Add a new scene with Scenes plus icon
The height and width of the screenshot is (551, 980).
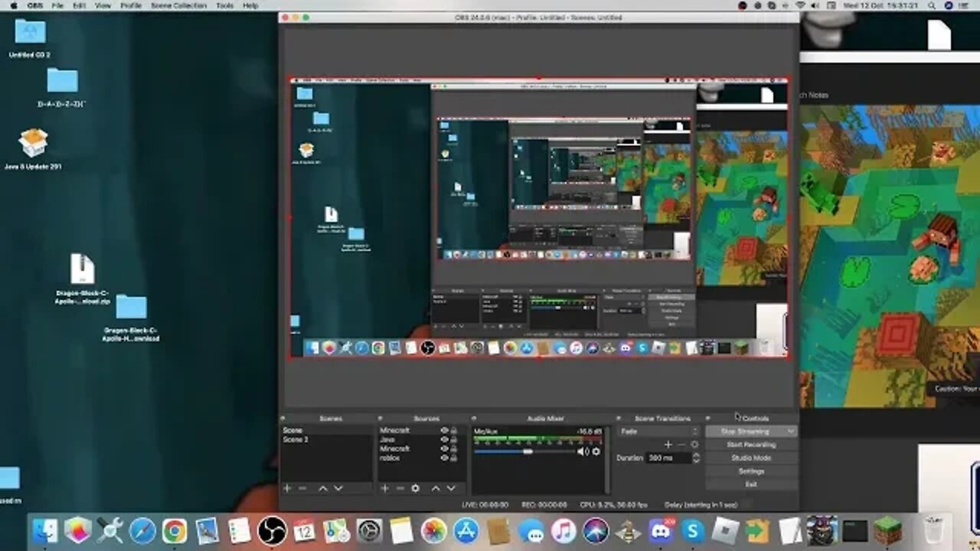pos(287,488)
